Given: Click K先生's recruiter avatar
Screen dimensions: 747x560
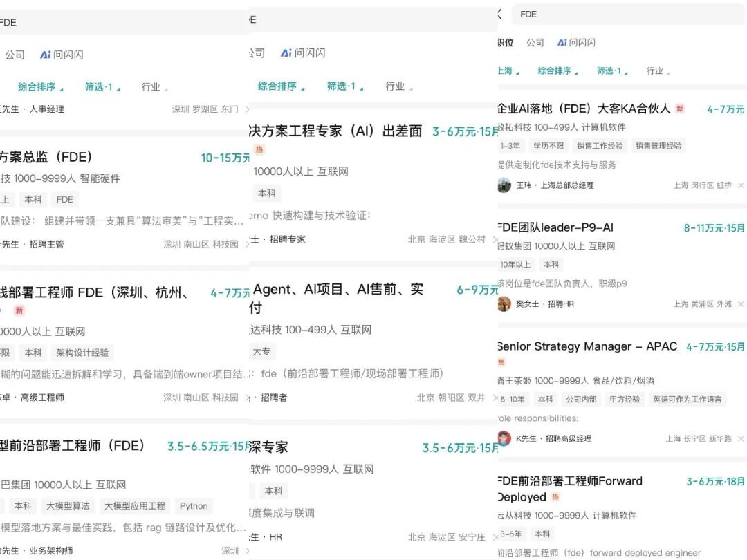Looking at the screenshot, I should point(504,438).
